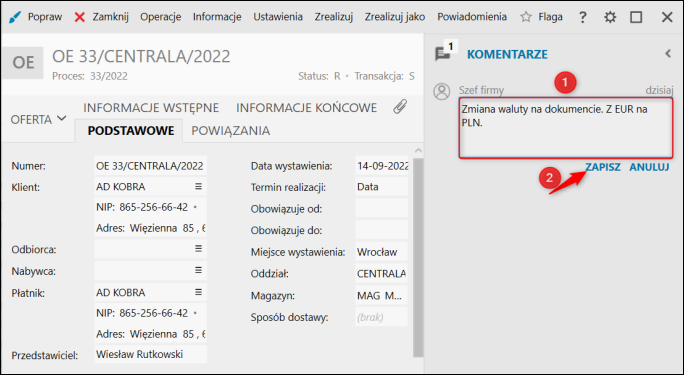Open the Zrealizuj jako menu
Image resolution: width=684 pixels, height=375 pixels.
point(395,17)
